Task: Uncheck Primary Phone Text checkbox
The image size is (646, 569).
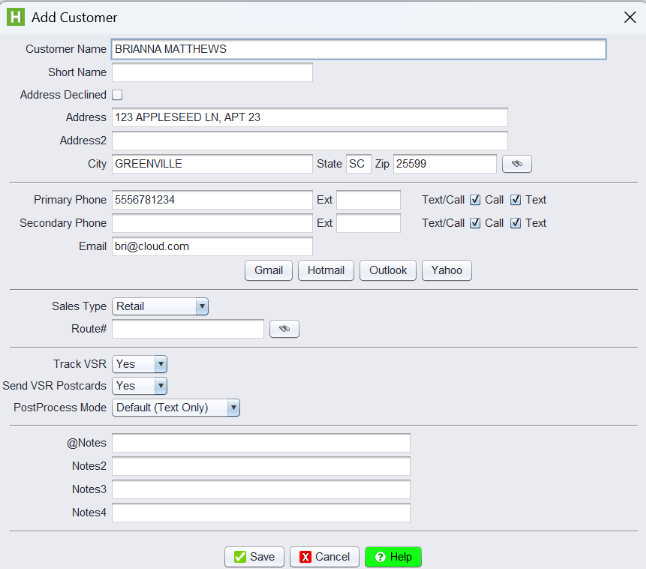Action: [x=516, y=200]
